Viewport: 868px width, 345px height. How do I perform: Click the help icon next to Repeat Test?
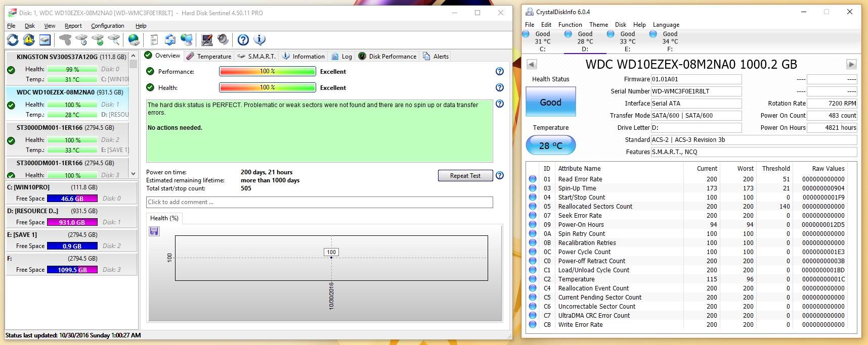tap(500, 175)
